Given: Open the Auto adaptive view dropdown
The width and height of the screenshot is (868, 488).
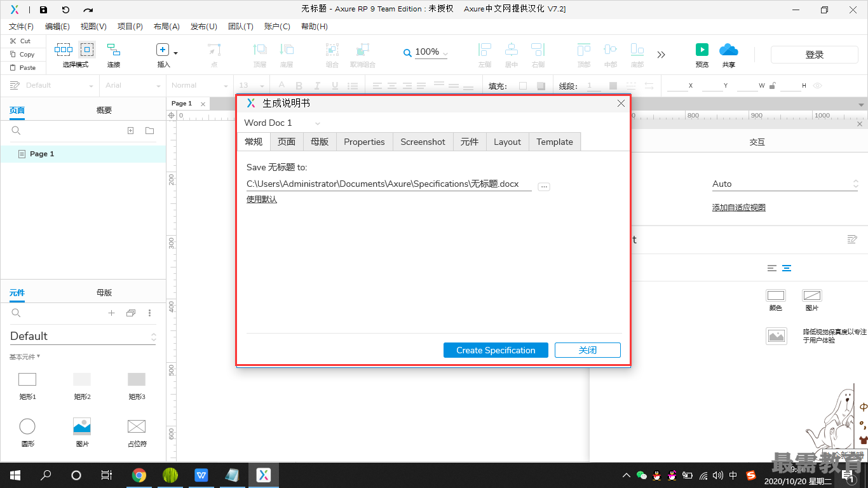Looking at the screenshot, I should (x=785, y=184).
